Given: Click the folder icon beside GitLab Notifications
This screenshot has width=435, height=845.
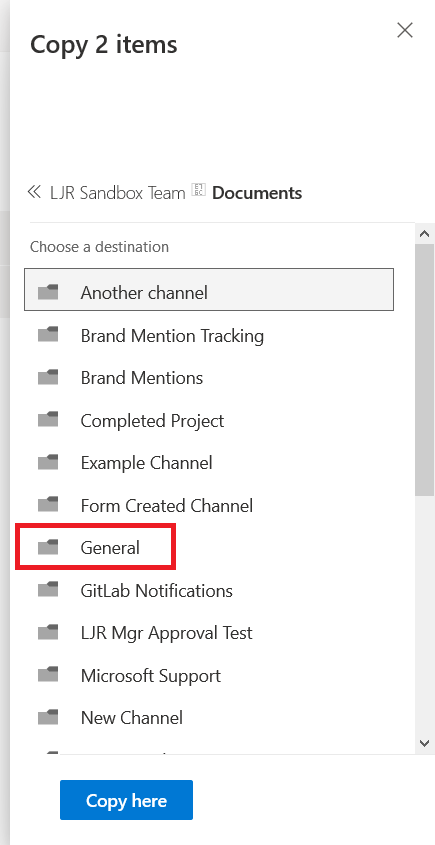Looking at the screenshot, I should [x=48, y=590].
